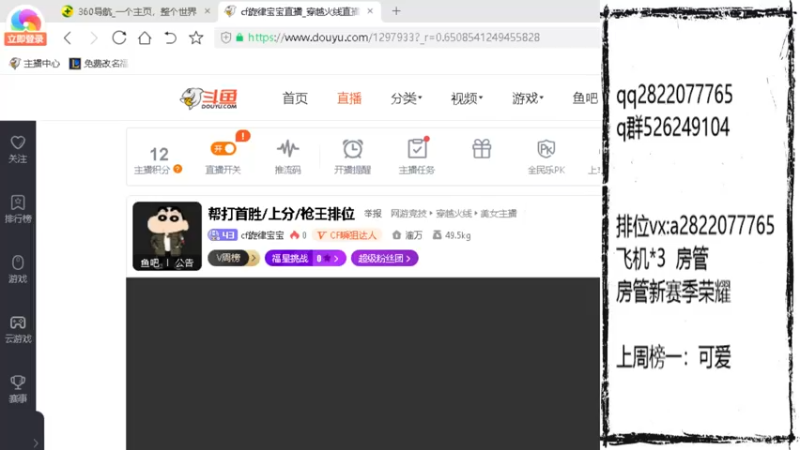Close the 360导航 tab
This screenshot has height=450, width=800.
(207, 11)
